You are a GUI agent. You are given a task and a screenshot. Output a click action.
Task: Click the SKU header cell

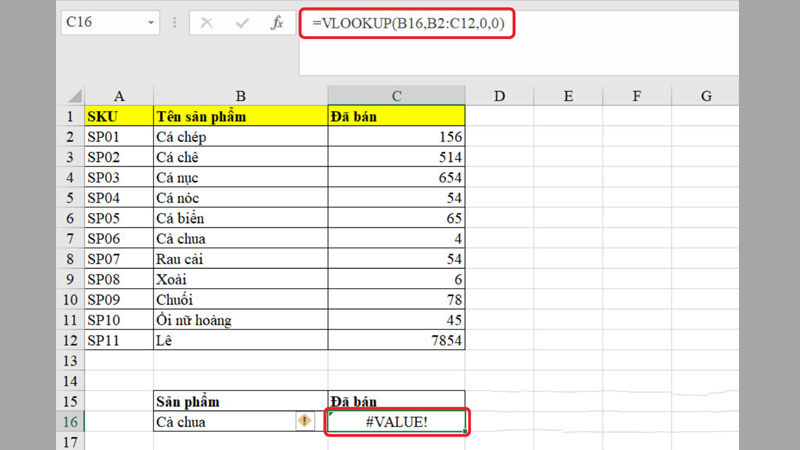pyautogui.click(x=119, y=116)
